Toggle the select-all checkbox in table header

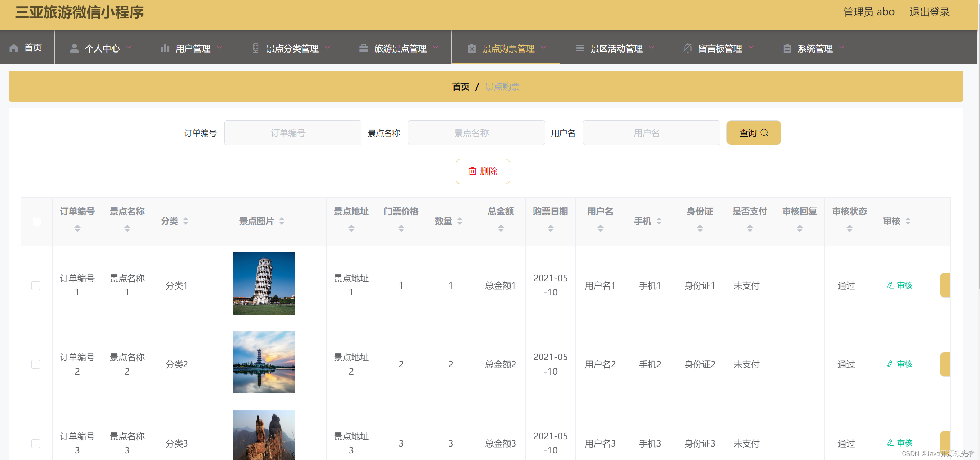[37, 222]
